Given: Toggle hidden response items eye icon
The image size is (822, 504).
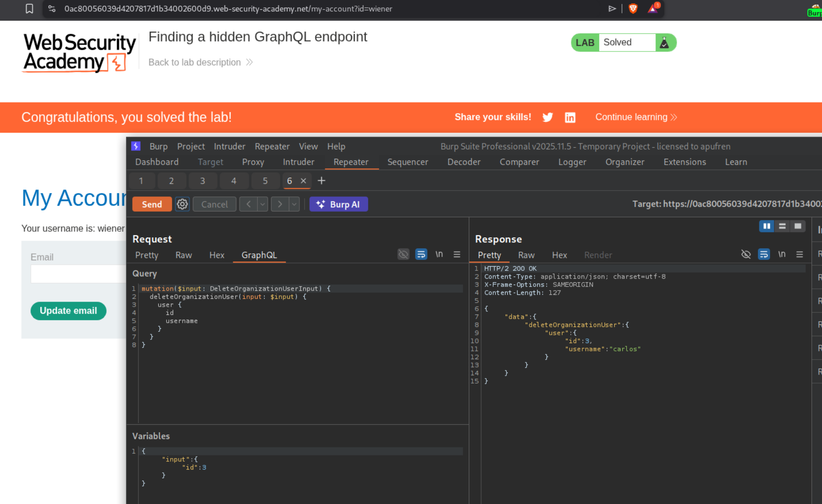Looking at the screenshot, I should click(x=746, y=254).
